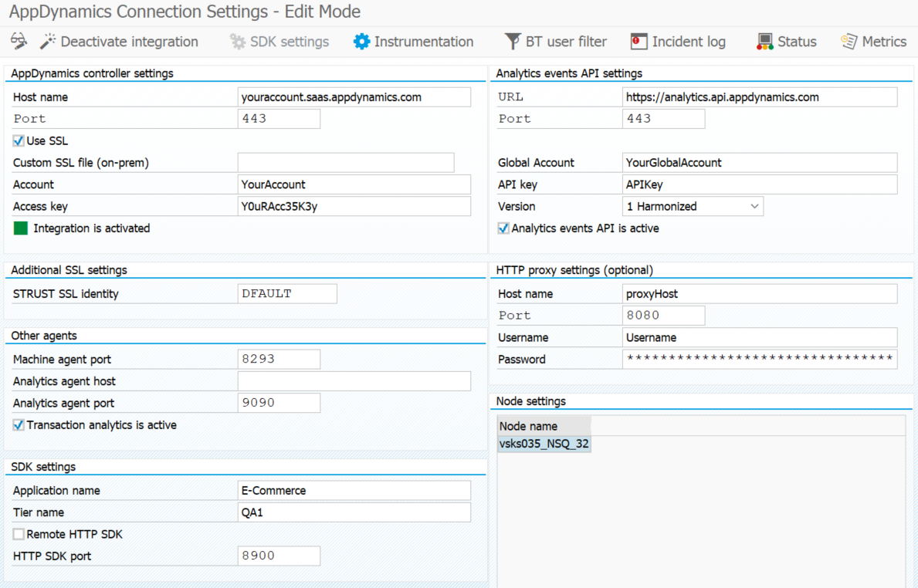Click the controller Port field showing 443

[x=279, y=119]
